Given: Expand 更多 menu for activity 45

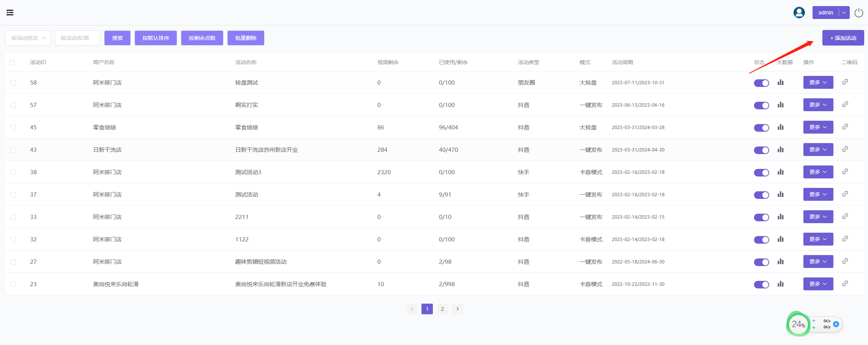Looking at the screenshot, I should point(818,127).
